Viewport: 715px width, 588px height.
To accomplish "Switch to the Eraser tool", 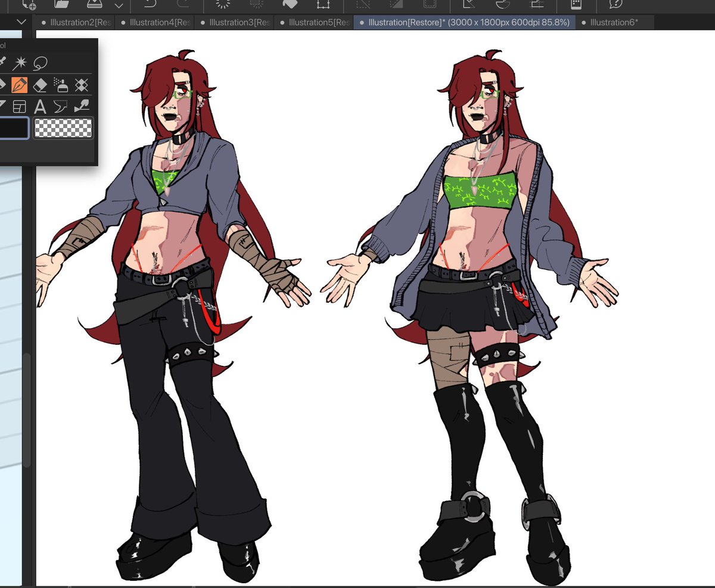I will (41, 84).
